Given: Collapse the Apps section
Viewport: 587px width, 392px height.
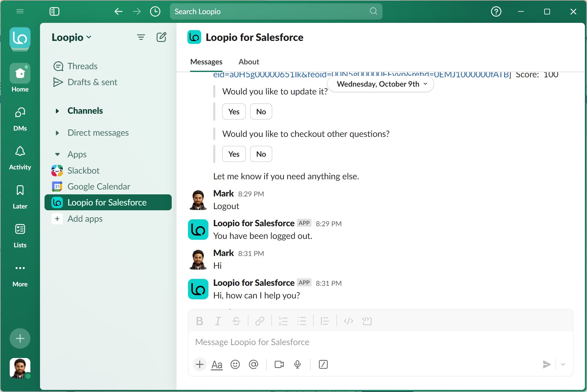Looking at the screenshot, I should (57, 155).
